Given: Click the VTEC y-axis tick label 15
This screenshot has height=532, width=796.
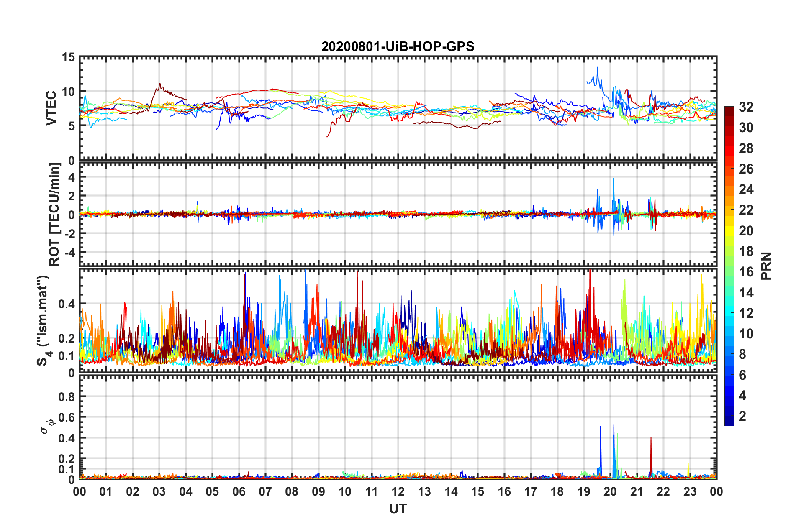Looking at the screenshot, I should pos(68,57).
